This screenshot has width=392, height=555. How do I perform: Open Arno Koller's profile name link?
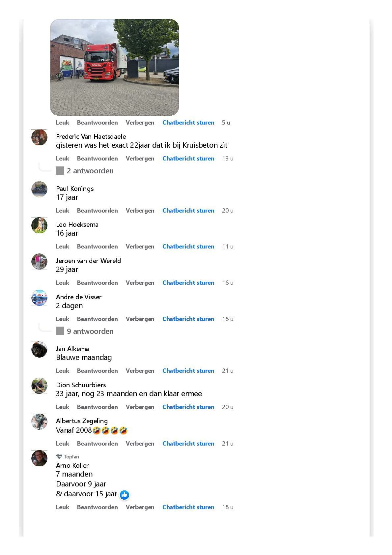tap(72, 465)
